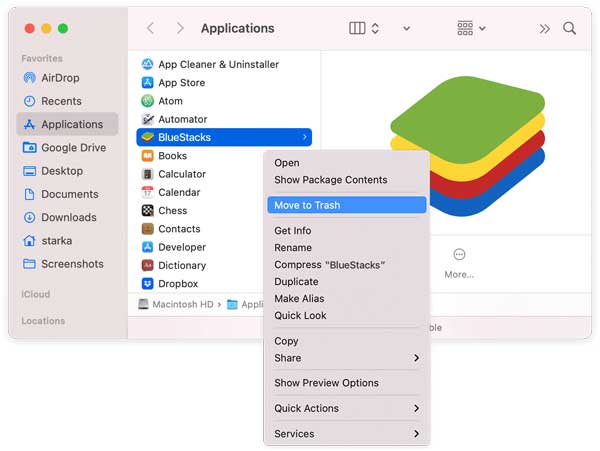Click the Atom app icon
The width and height of the screenshot is (600, 451).
click(147, 101)
